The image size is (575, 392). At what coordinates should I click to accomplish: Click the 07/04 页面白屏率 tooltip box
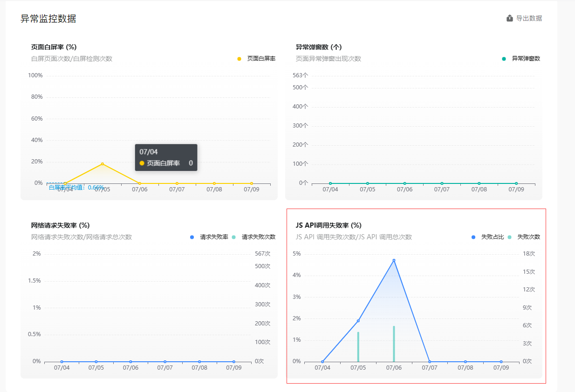166,157
